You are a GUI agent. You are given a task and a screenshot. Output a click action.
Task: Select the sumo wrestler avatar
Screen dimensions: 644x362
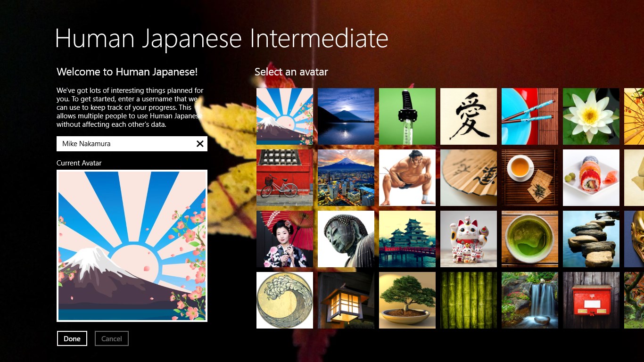pos(407,178)
